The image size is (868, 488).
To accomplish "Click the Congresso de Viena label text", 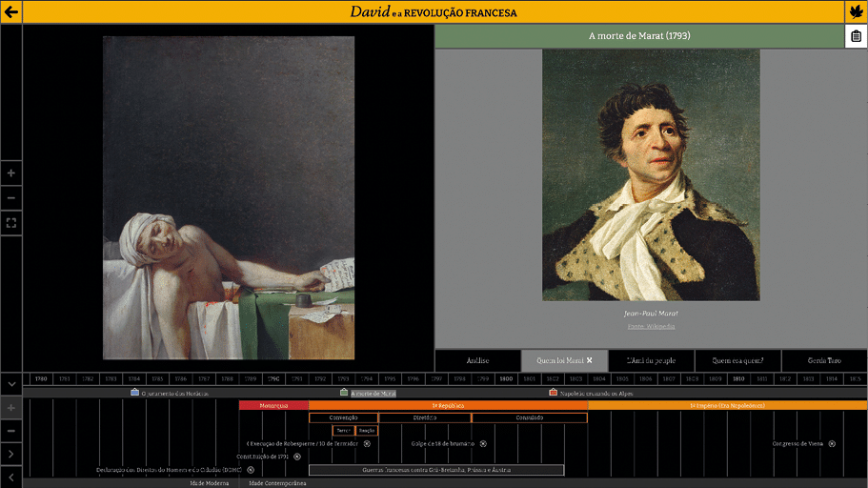I will (x=797, y=444).
